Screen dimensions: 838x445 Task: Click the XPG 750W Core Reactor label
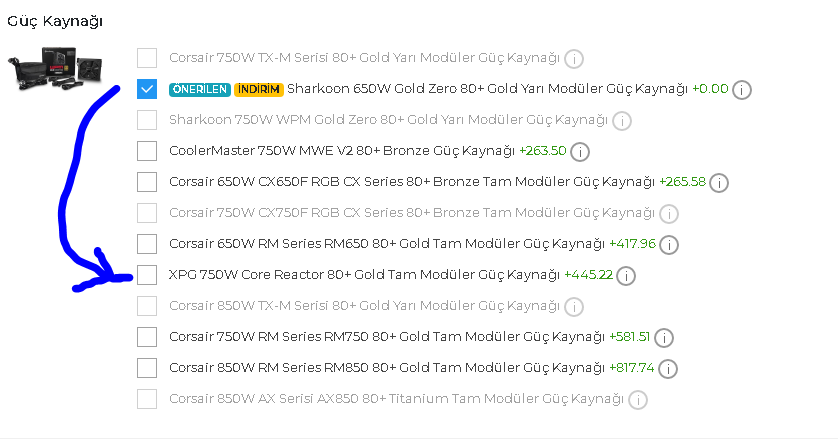[x=364, y=275]
